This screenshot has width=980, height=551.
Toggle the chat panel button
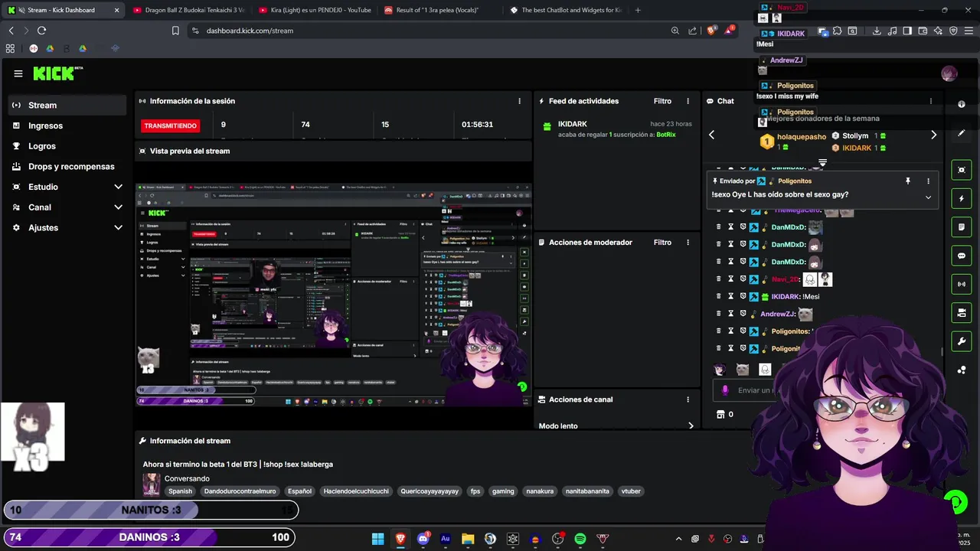pos(962,256)
